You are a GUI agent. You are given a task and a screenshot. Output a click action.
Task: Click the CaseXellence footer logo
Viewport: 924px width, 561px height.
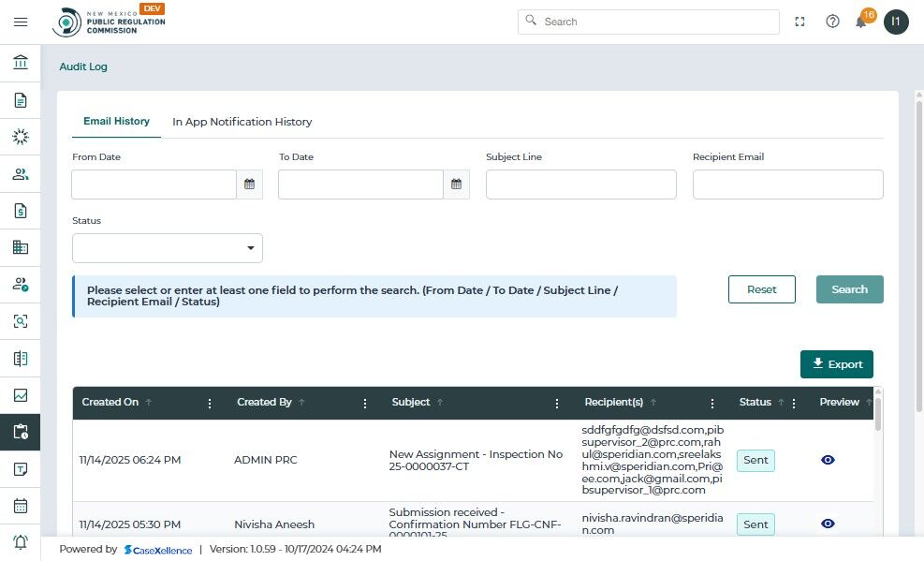click(x=158, y=550)
